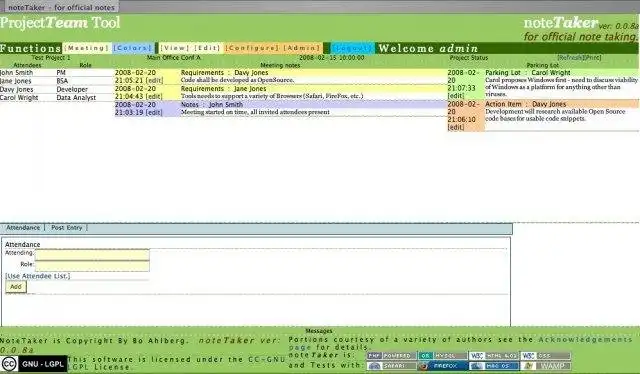Click the Firefox browser badge

click(x=442, y=366)
